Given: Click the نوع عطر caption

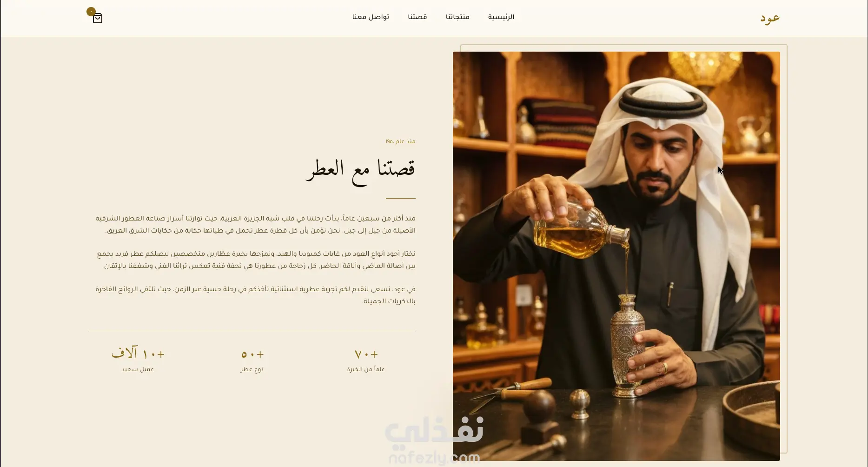Looking at the screenshot, I should tap(252, 369).
